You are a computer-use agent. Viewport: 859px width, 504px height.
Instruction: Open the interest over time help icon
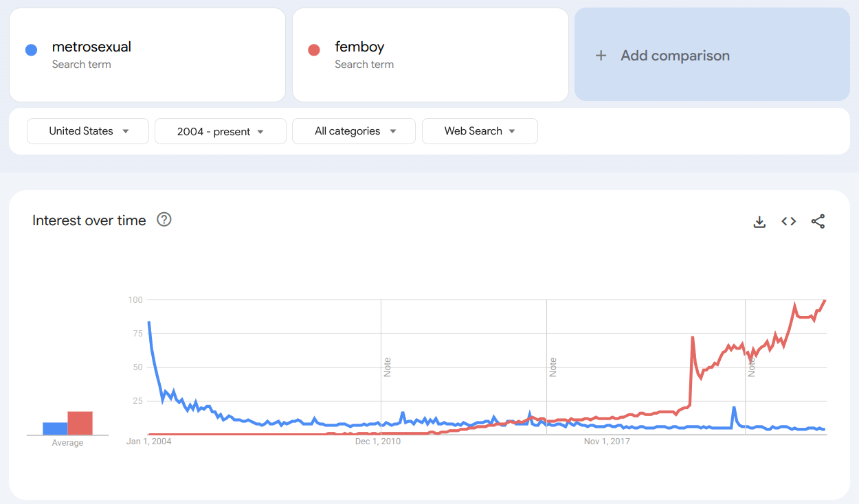(164, 220)
